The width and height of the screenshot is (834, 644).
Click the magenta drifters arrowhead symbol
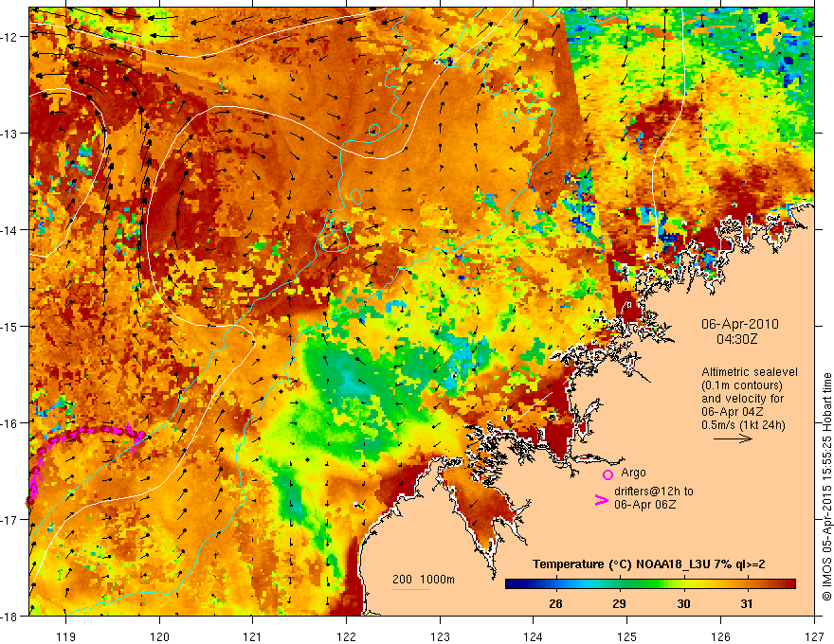601,500
